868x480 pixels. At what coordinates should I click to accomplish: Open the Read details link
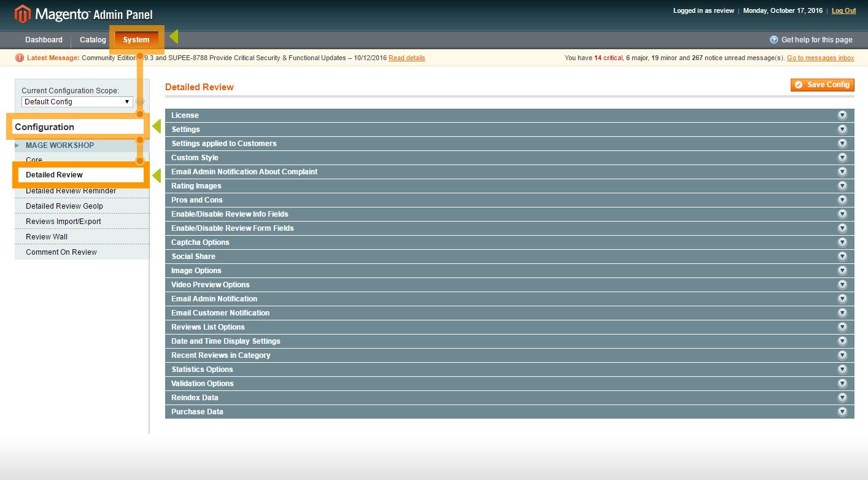coord(406,58)
